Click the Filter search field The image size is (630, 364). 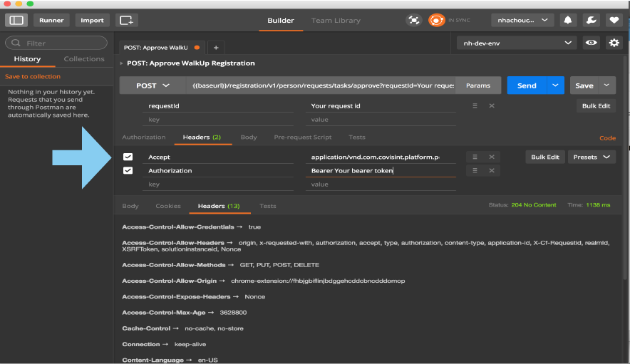57,43
